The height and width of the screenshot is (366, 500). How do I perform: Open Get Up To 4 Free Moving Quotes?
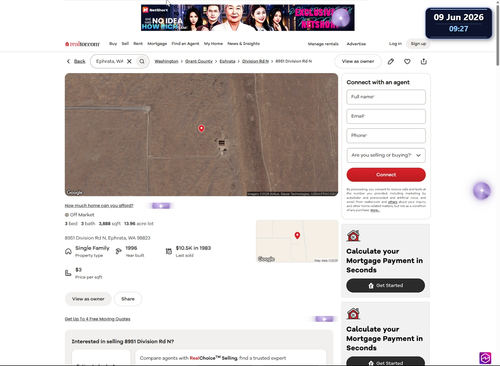(97, 319)
